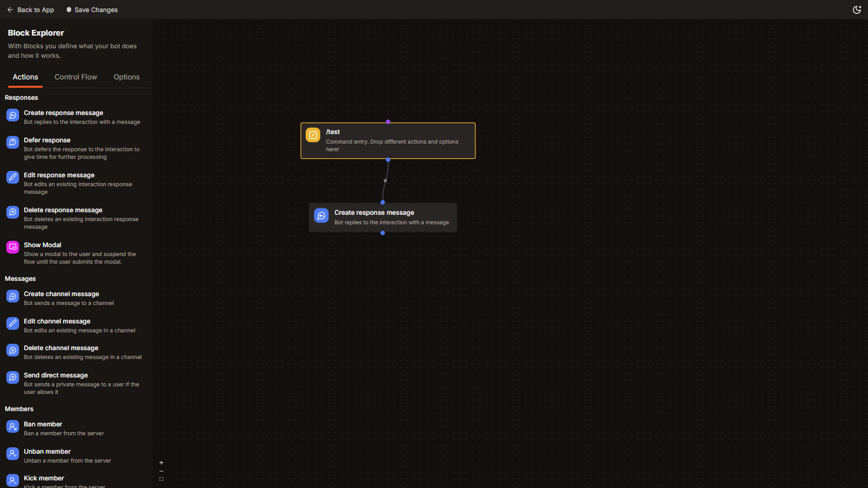Screen dimensions: 868x488
Task: Click 'Ban a member from the server' description
Action: click(64, 433)
